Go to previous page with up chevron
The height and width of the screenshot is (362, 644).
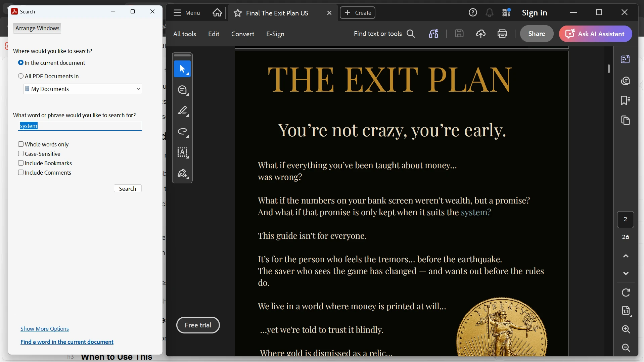(x=626, y=256)
